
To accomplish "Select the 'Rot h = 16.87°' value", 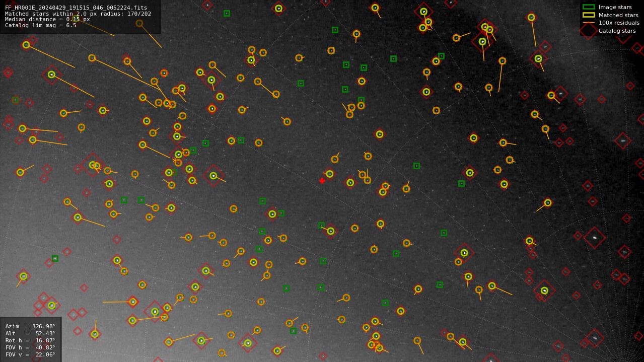I will tap(30, 340).
